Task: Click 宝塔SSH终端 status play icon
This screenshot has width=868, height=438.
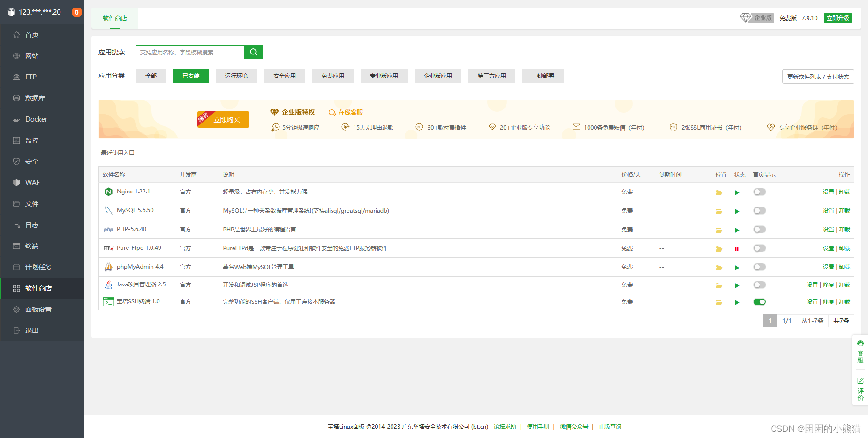Action: tap(737, 302)
